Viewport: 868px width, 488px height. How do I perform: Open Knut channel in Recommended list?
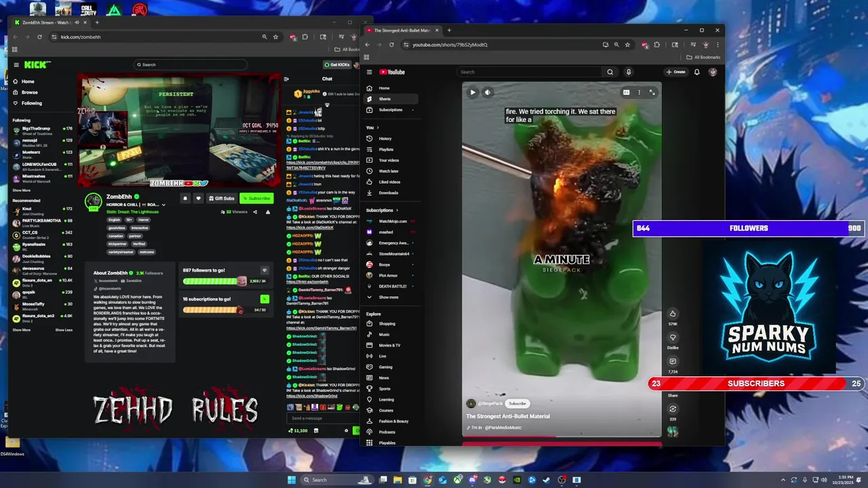click(42, 209)
